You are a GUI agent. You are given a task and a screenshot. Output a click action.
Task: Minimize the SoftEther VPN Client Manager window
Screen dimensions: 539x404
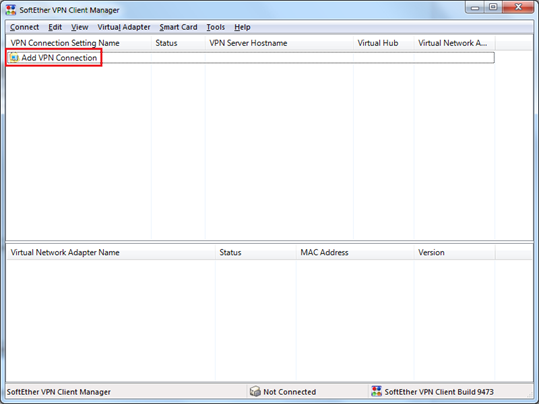475,7
